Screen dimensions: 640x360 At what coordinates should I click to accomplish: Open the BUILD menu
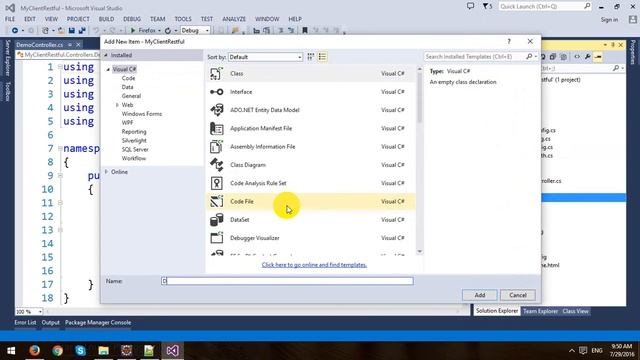107,19
